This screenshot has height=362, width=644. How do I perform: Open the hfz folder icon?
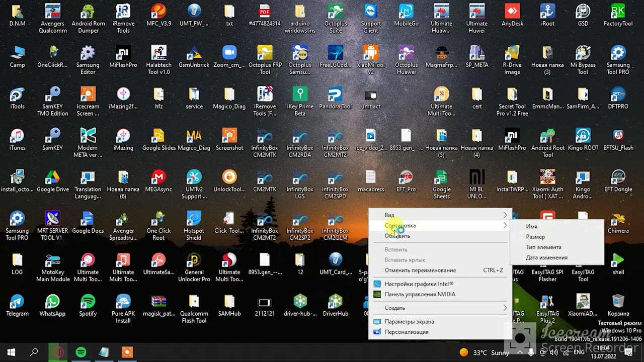pyautogui.click(x=158, y=98)
